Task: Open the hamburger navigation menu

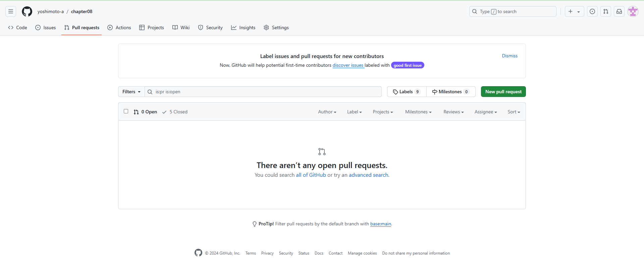Action: pyautogui.click(x=11, y=11)
